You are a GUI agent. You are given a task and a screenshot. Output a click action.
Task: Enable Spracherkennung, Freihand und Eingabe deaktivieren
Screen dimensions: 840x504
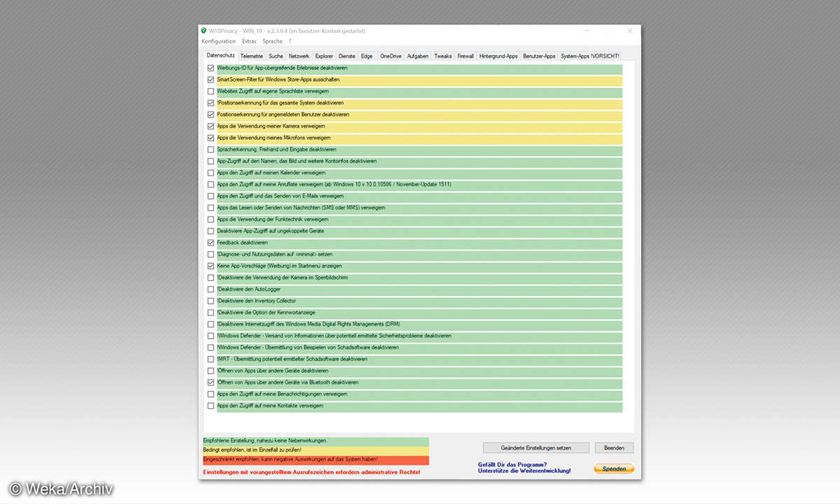click(211, 150)
